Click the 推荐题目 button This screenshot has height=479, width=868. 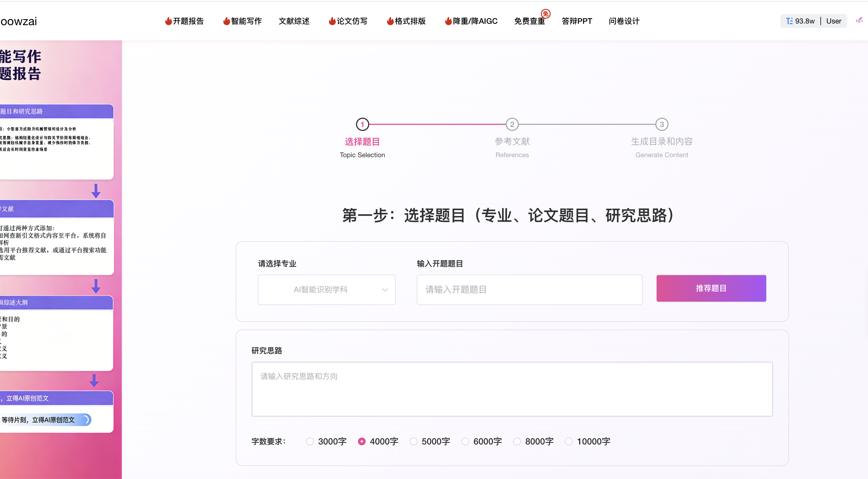click(x=711, y=288)
